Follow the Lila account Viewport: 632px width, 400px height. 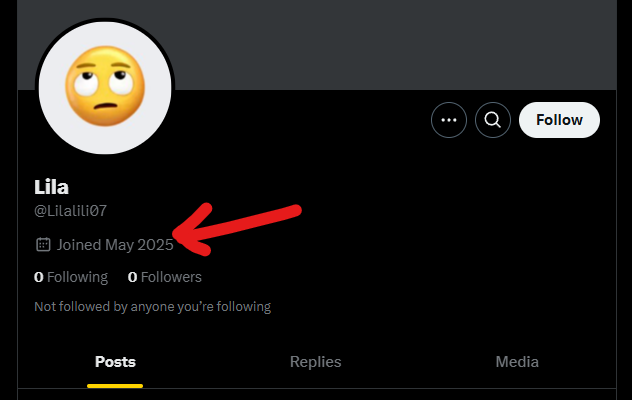559,120
